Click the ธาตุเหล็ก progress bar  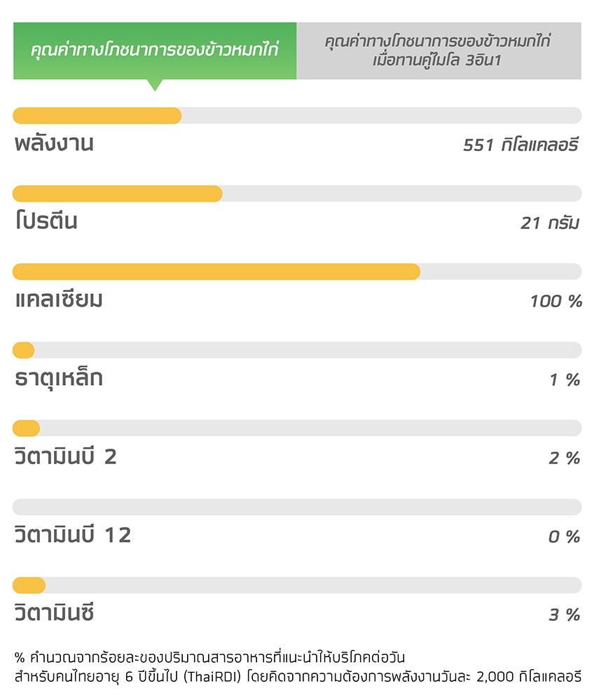point(297,350)
